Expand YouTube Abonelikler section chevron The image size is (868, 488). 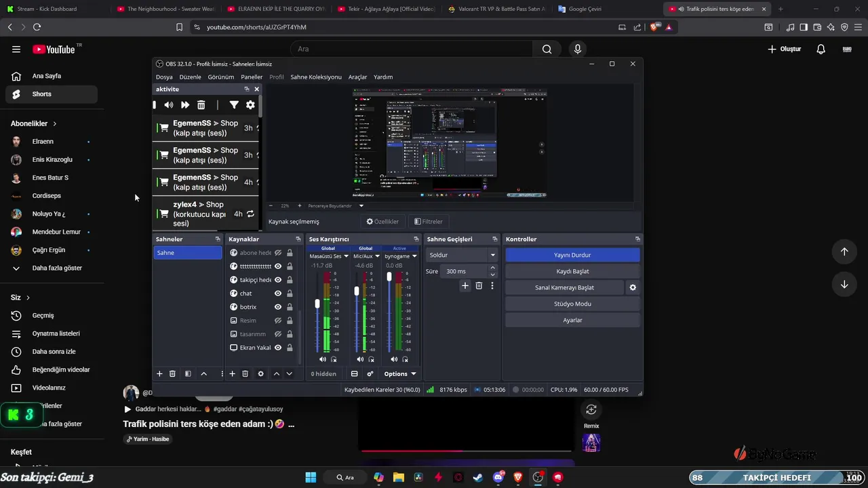(x=55, y=124)
